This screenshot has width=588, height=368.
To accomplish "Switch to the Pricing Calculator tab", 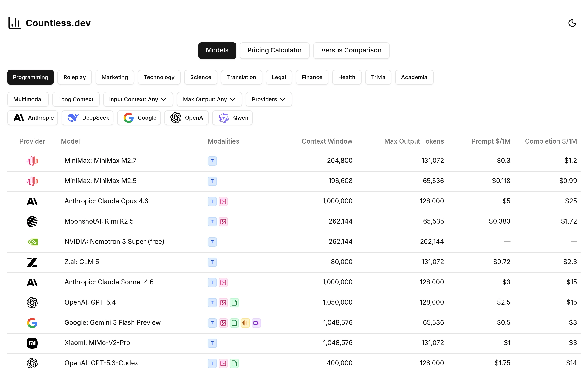I will tap(274, 50).
